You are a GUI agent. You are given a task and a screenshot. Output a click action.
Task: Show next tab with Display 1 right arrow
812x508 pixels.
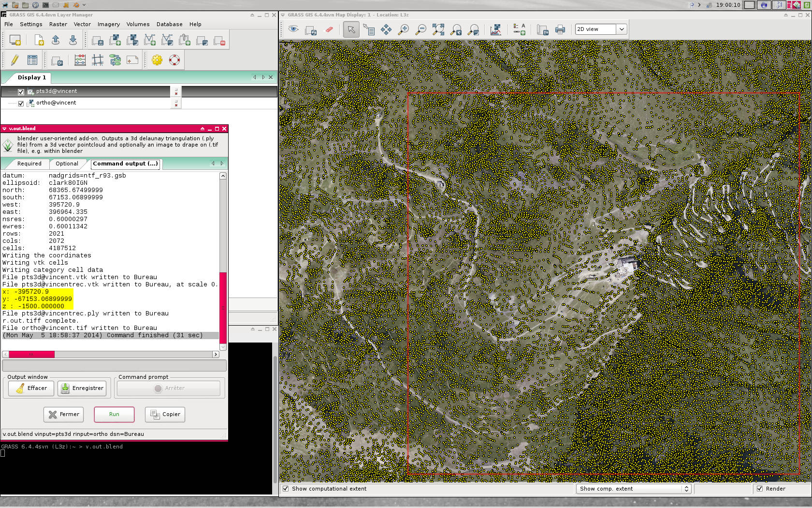(x=263, y=77)
